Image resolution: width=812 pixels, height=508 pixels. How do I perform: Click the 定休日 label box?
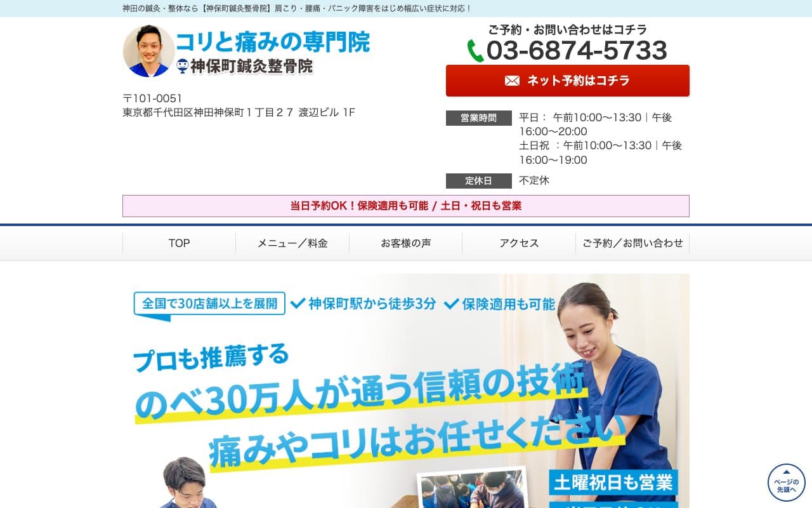click(478, 180)
